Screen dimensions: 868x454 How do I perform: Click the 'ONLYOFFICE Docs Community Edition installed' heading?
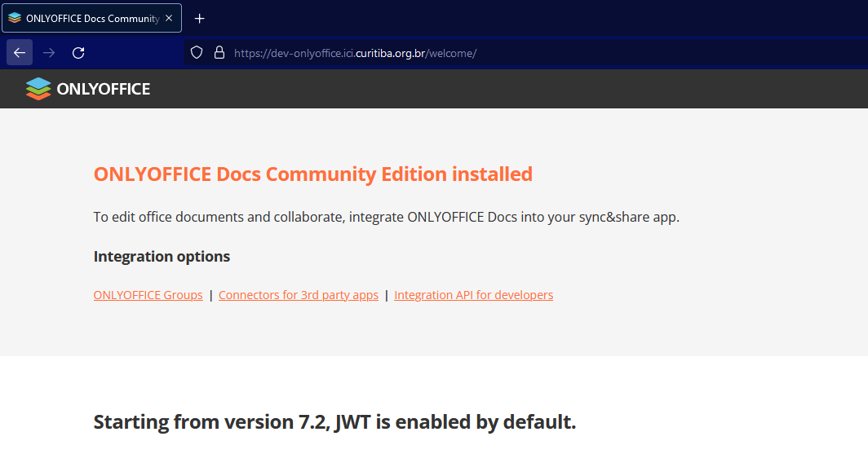312,174
